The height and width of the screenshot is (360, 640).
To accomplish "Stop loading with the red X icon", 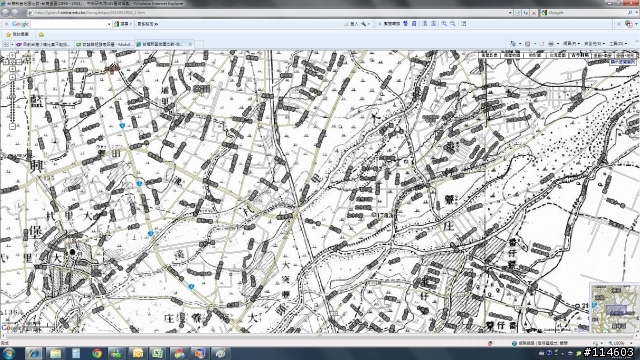I will (533, 13).
